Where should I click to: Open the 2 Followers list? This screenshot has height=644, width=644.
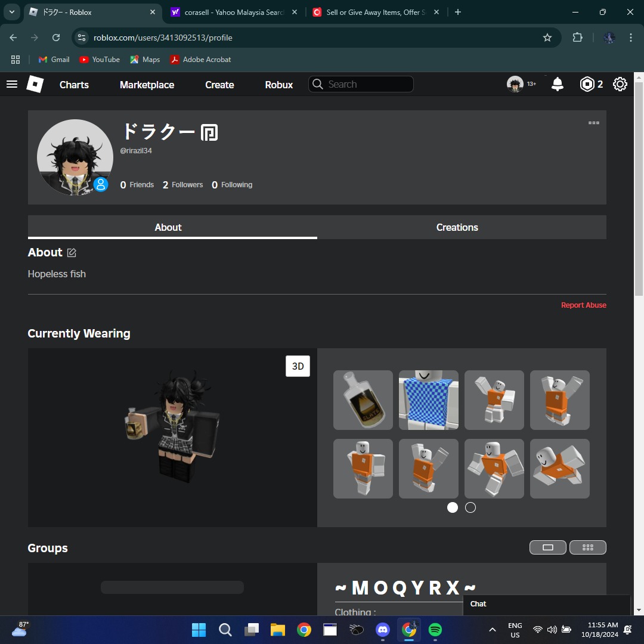pyautogui.click(x=183, y=185)
